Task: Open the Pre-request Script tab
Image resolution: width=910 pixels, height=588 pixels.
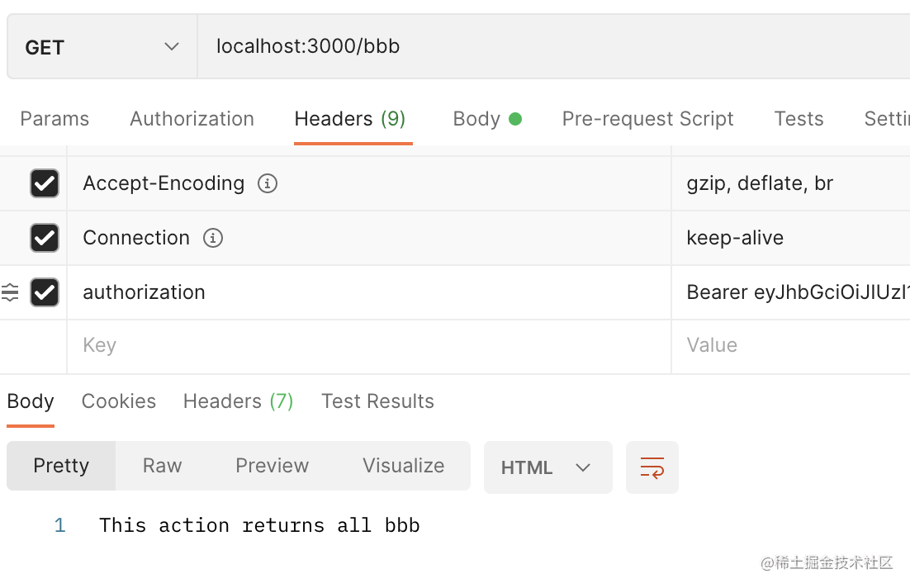Action: (x=647, y=119)
